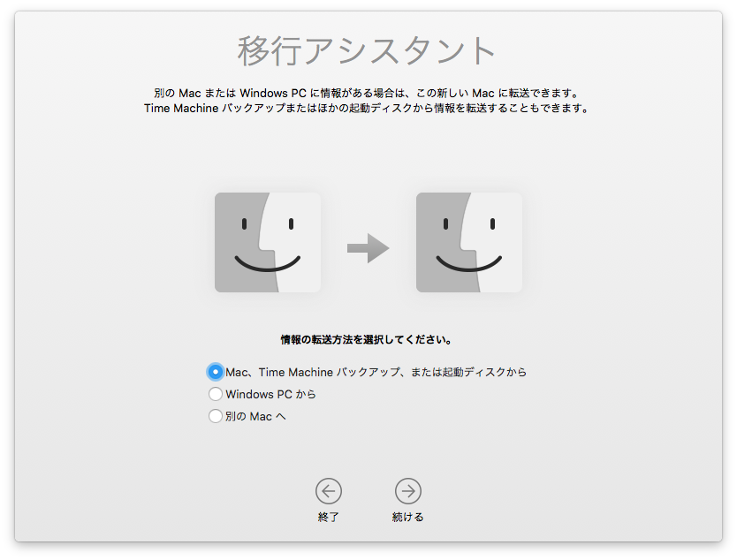Click the back arrow icon above 終了
The width and height of the screenshot is (737, 560).
coord(328,491)
